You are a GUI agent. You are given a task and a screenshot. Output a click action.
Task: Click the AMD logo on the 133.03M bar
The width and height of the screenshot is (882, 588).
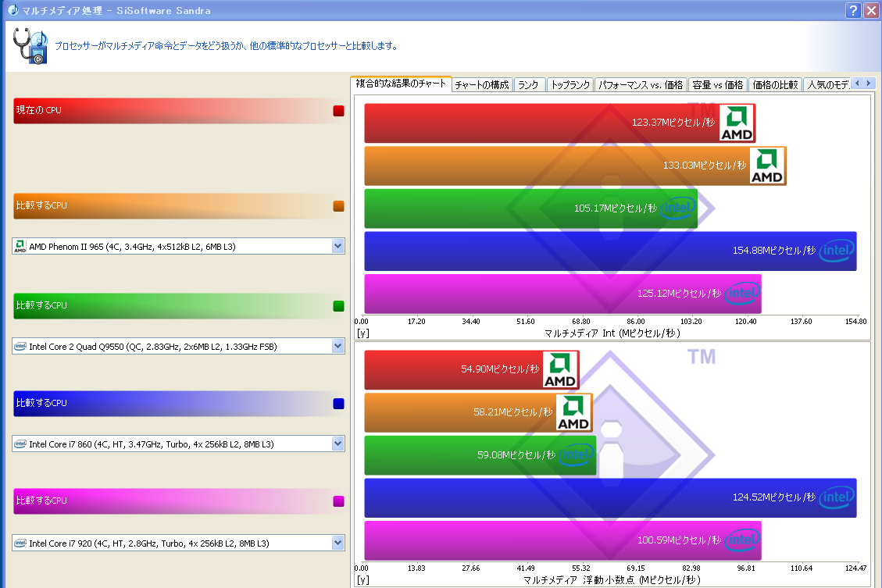pyautogui.click(x=767, y=166)
